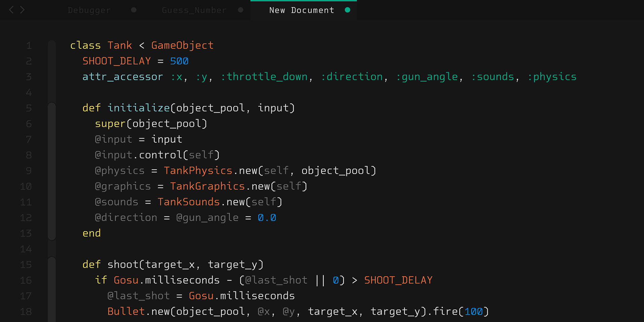The width and height of the screenshot is (644, 322).
Task: Click the shoot method name
Action: pyautogui.click(x=123, y=265)
